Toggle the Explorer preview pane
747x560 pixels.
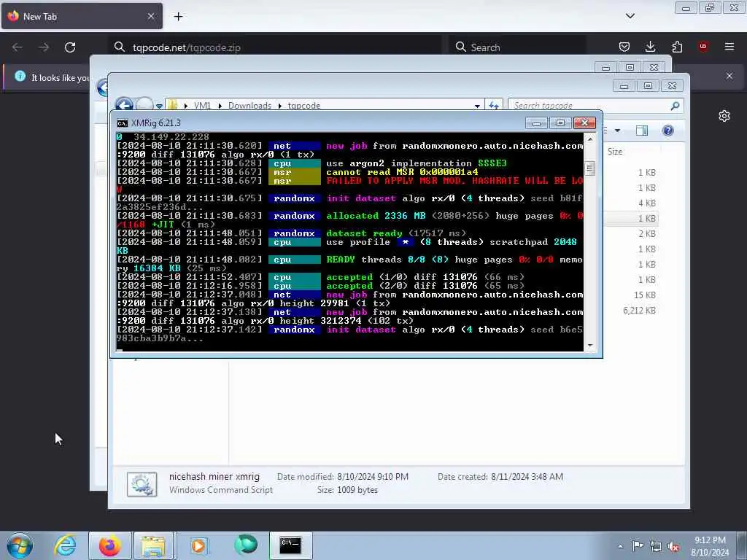[x=642, y=131]
